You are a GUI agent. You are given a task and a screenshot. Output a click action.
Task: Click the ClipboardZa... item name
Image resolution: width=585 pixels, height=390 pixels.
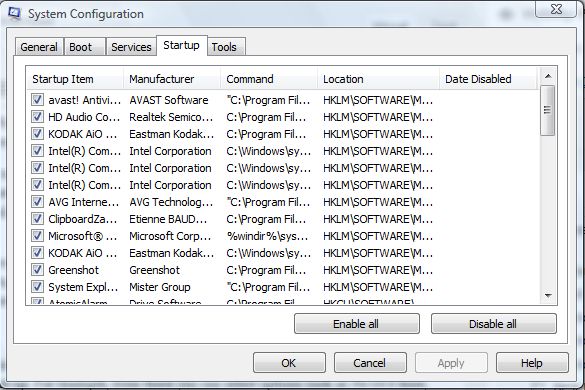click(83, 219)
